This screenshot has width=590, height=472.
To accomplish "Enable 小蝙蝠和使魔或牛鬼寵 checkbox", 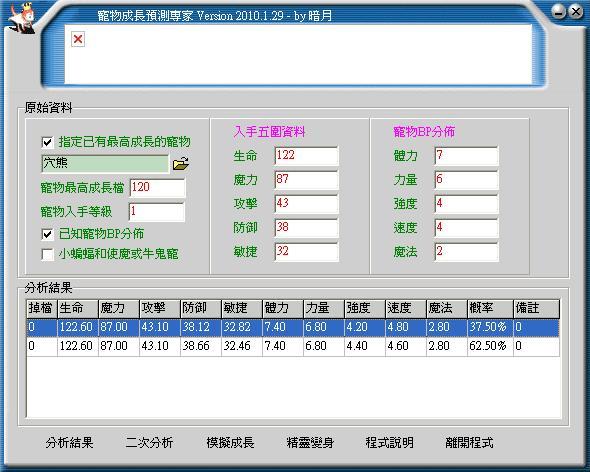I will [47, 254].
